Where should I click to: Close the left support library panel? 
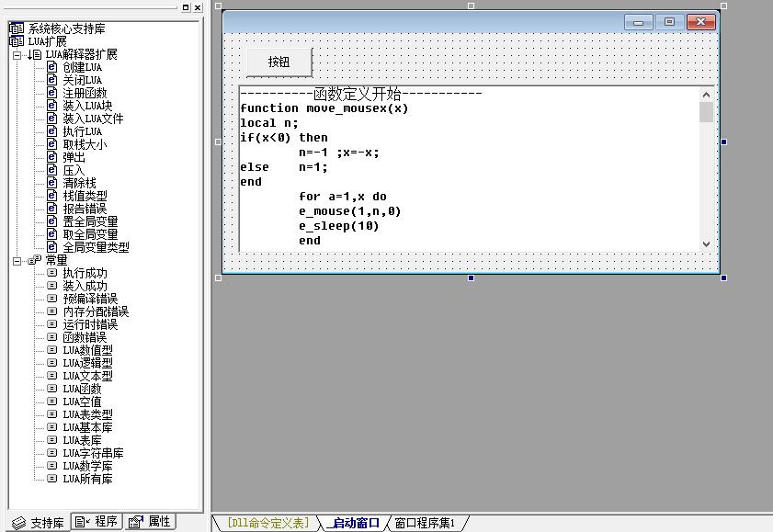198,7
